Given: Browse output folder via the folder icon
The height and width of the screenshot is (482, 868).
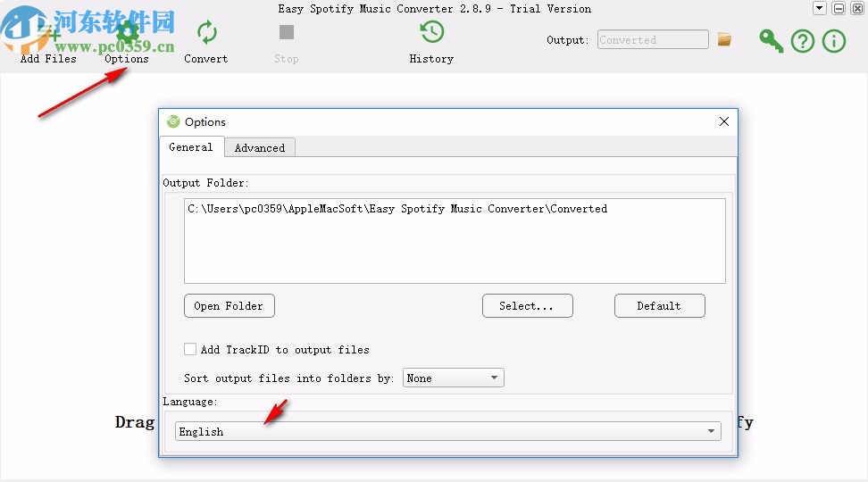Looking at the screenshot, I should click(x=724, y=39).
